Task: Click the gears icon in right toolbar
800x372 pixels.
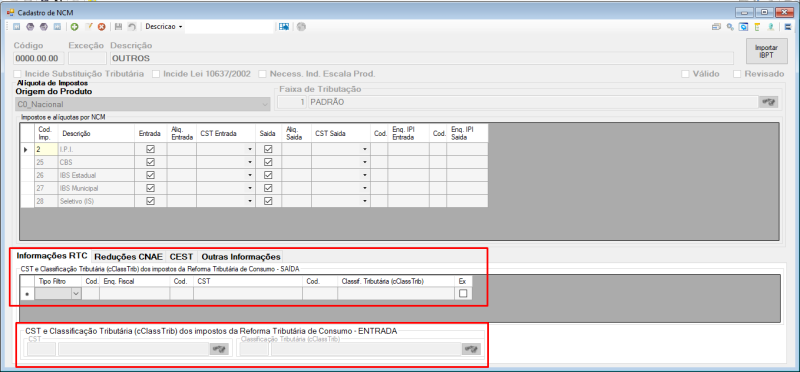Action: 730,27
